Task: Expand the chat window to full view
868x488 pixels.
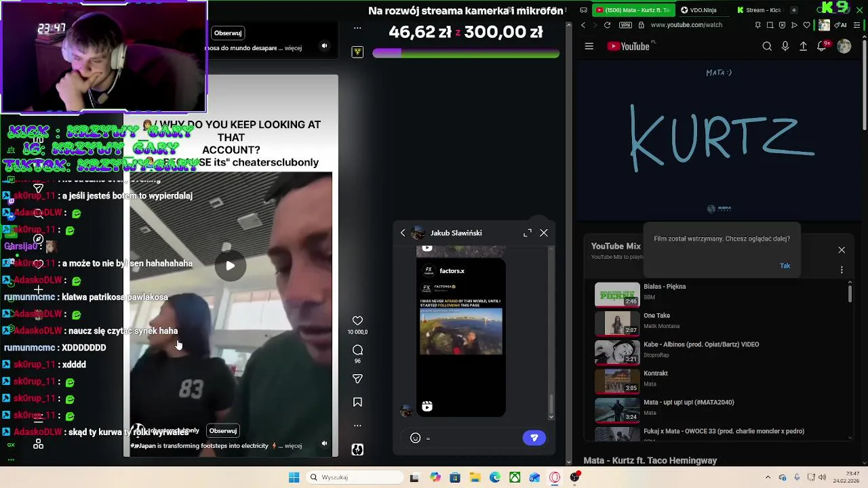Action: [x=528, y=232]
